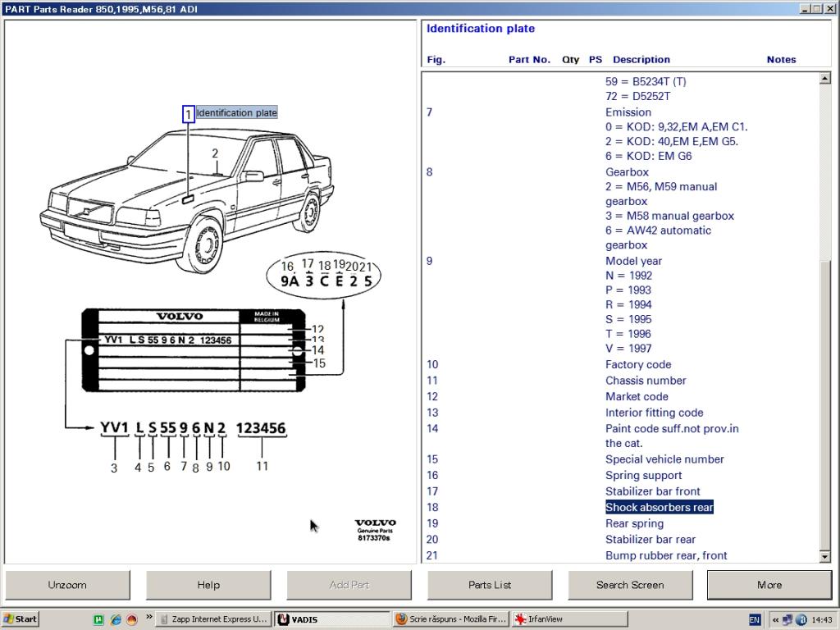Select the 'Special vehicle number' row
The image size is (840, 630).
click(664, 459)
